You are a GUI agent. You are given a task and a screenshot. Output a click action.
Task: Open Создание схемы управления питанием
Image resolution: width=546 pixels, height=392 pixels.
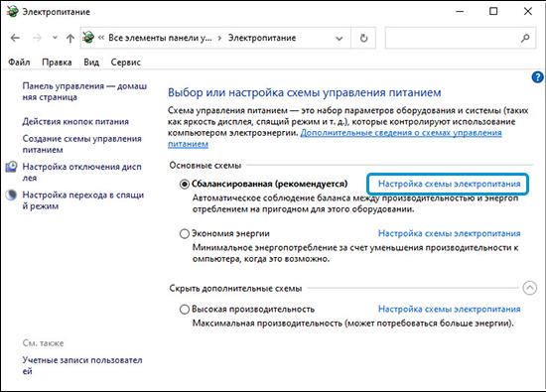[x=81, y=144]
